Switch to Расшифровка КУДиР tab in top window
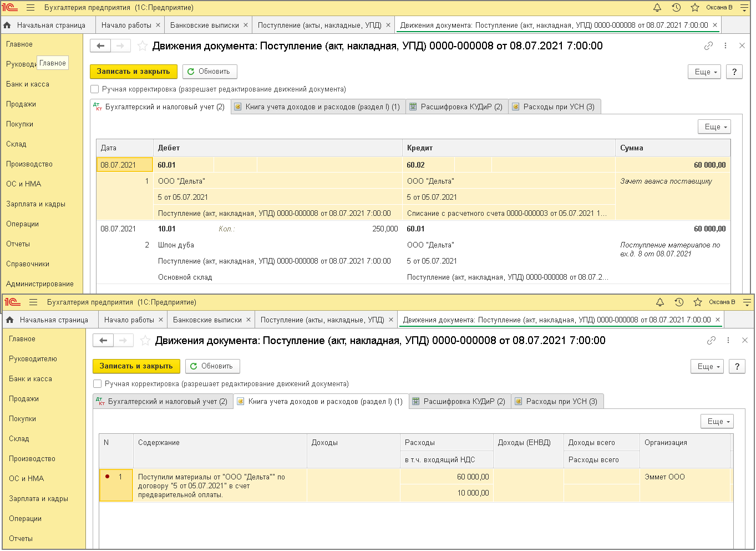The image size is (756, 551). [456, 107]
